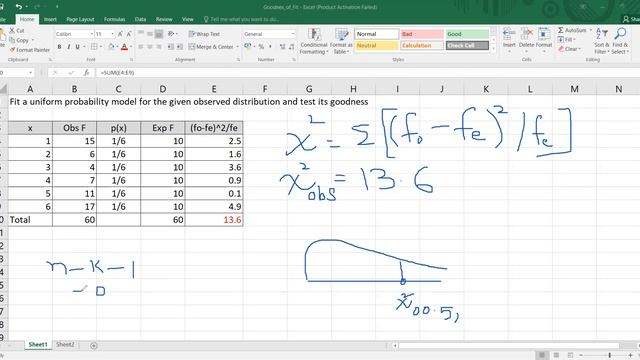Apply the Fill Color bucket
The width and height of the screenshot is (640, 360).
coord(111,47)
